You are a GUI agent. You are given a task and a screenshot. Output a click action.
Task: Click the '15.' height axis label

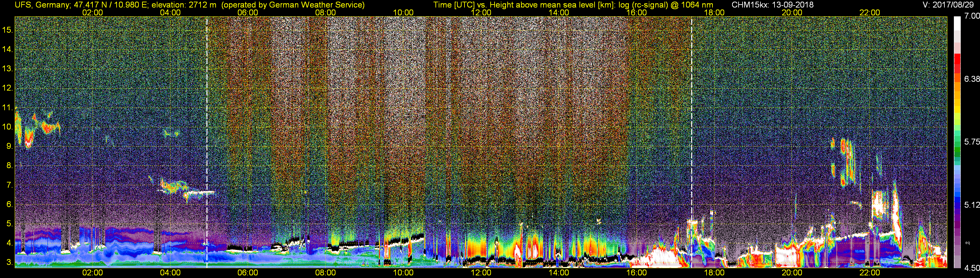[8, 30]
